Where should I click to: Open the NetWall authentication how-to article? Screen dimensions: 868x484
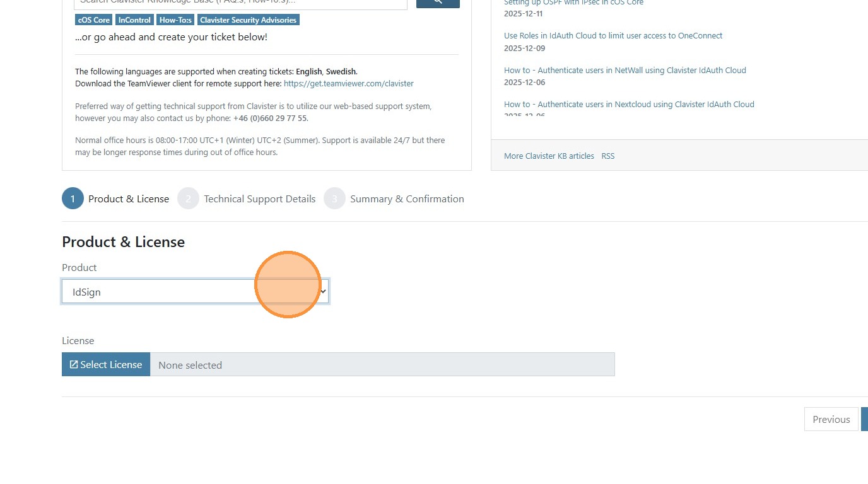[x=625, y=71]
